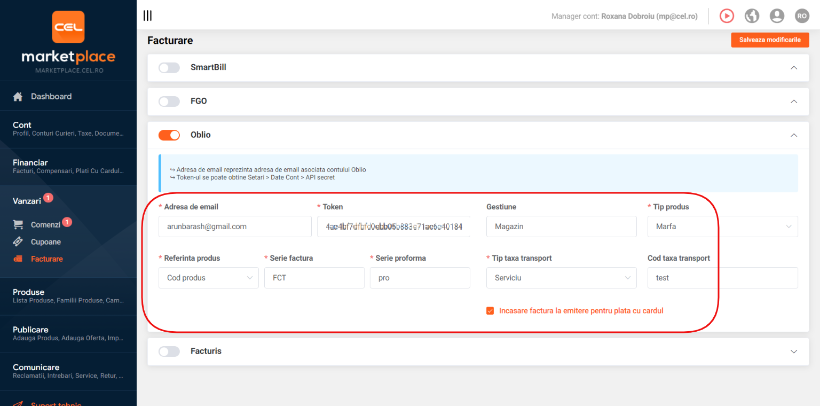Open the Tip produs dropdown

point(722,227)
